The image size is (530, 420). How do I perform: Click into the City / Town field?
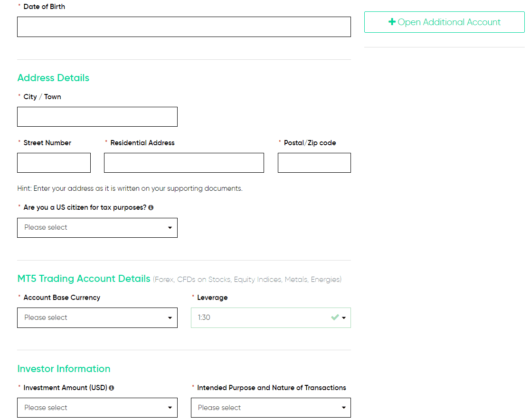(97, 117)
